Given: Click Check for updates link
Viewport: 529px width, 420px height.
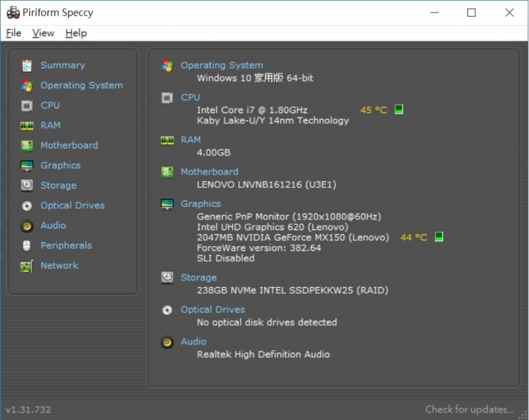Looking at the screenshot, I should pos(469,409).
